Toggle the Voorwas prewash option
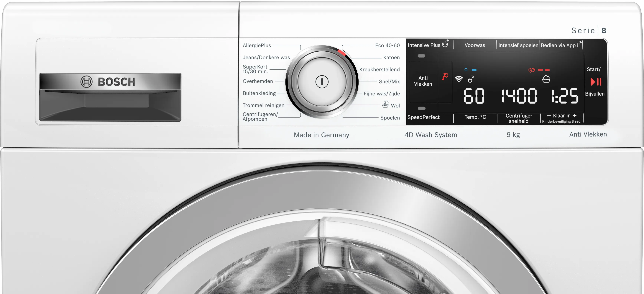Screen dimensions: 644x294 475,45
